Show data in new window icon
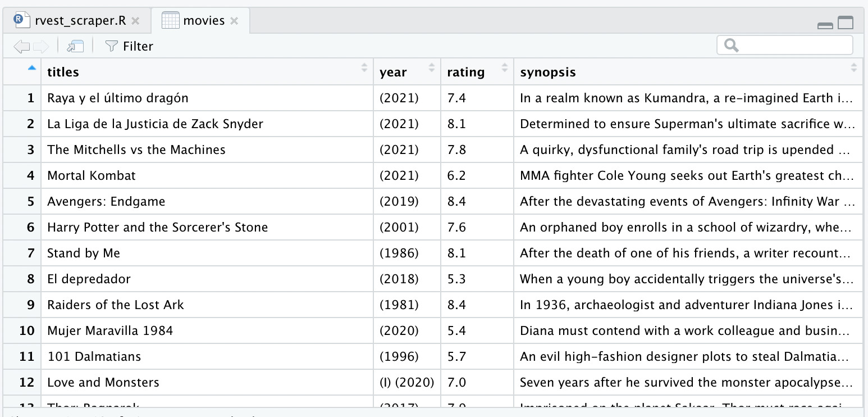 pyautogui.click(x=75, y=46)
